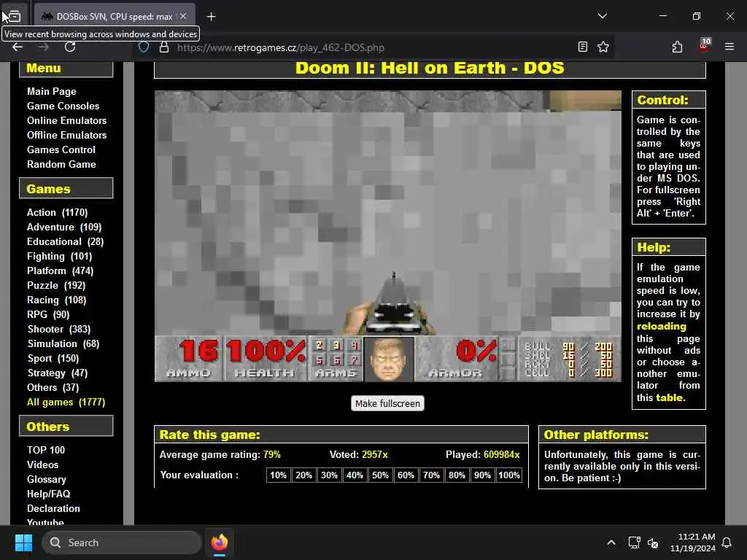
Task: Rate the game 50%
Action: click(380, 475)
